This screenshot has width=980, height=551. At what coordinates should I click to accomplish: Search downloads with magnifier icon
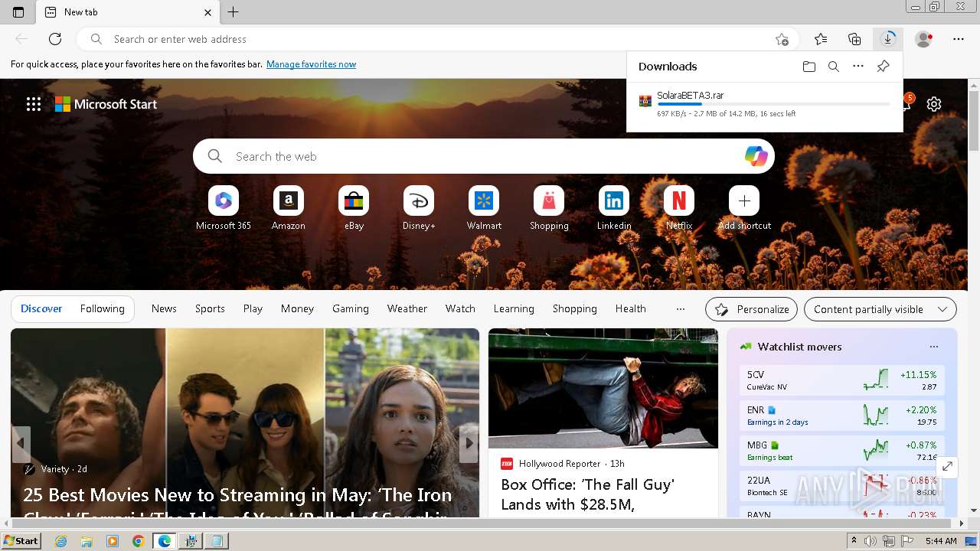pos(834,67)
